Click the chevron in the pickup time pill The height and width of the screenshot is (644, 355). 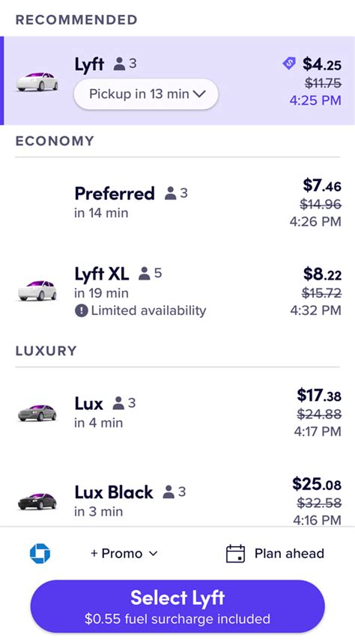(199, 94)
